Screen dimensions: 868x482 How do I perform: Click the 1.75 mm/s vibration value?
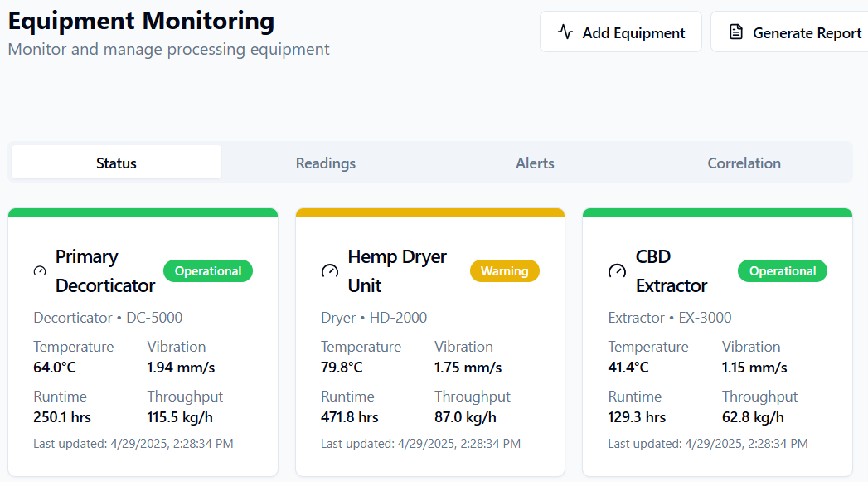pos(468,368)
